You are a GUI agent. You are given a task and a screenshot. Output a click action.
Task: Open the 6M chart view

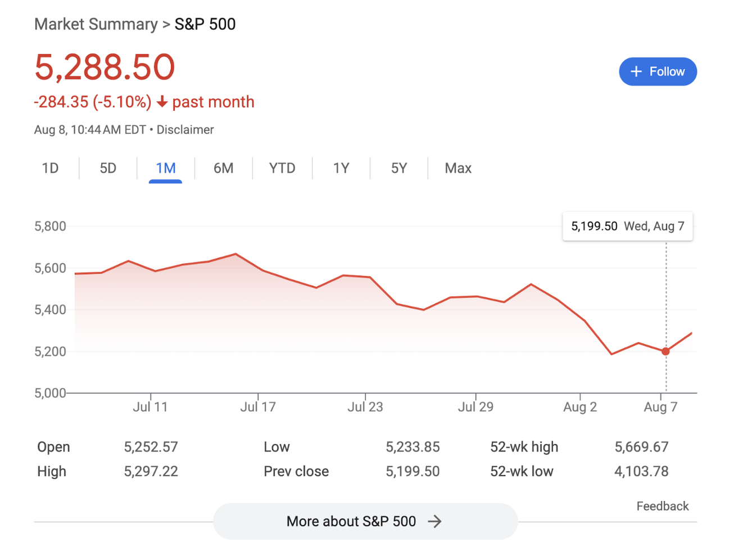pos(223,168)
